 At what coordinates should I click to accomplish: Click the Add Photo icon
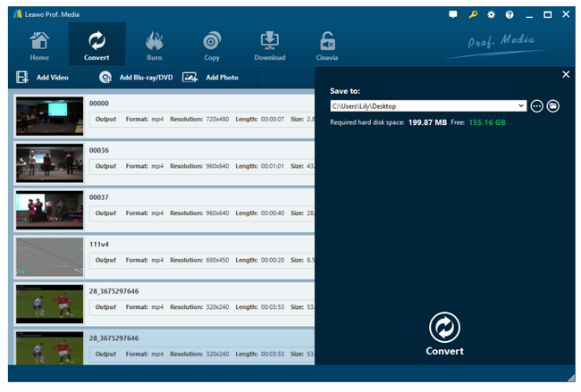click(x=189, y=77)
